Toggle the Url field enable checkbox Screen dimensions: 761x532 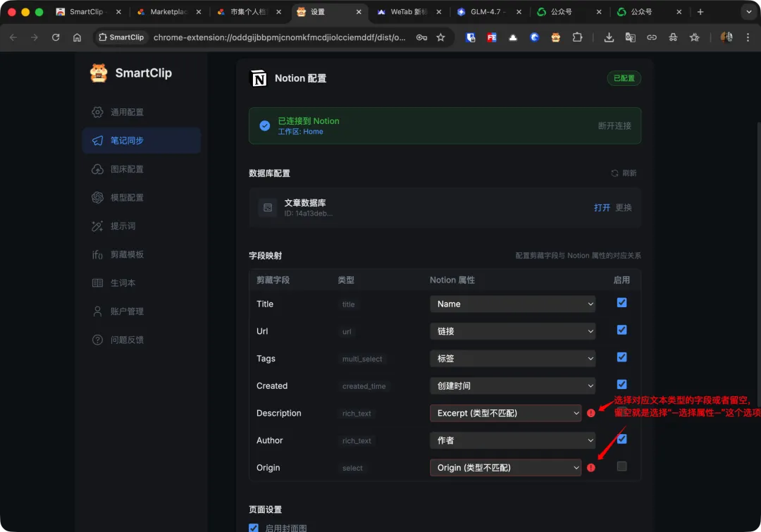[621, 330]
